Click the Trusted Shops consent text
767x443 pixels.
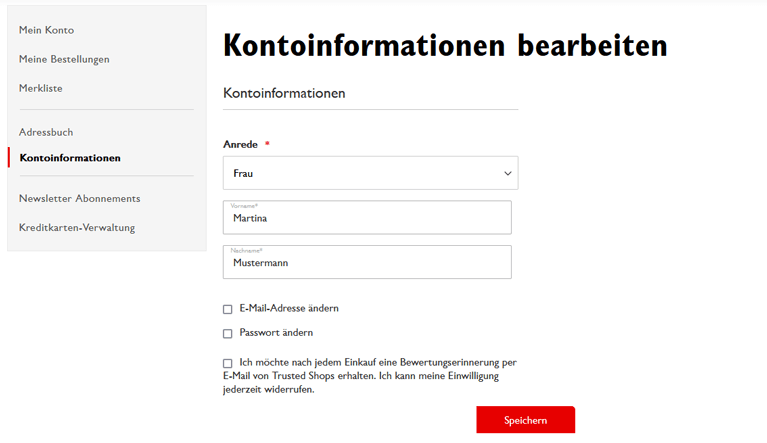click(x=370, y=376)
